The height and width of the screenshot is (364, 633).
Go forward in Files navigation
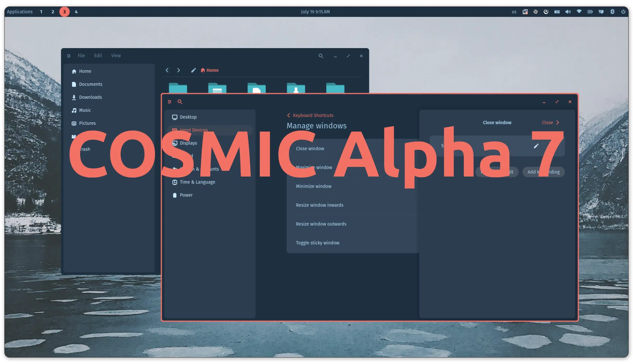(x=178, y=70)
